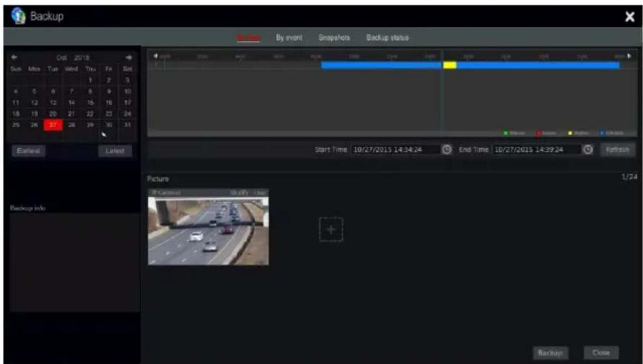Choose day 7 in the calendar

pos(71,91)
